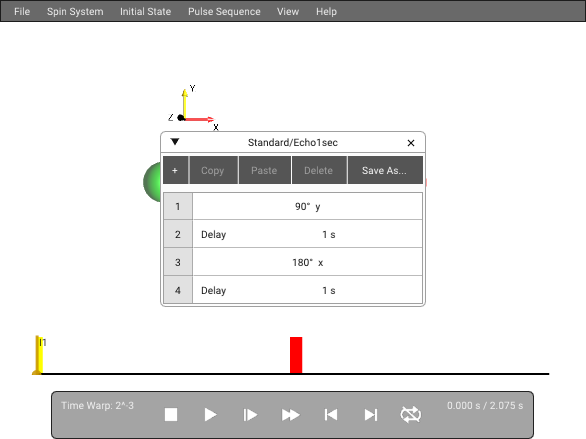Open the Spin System menu
The image size is (586, 439).
75,12
